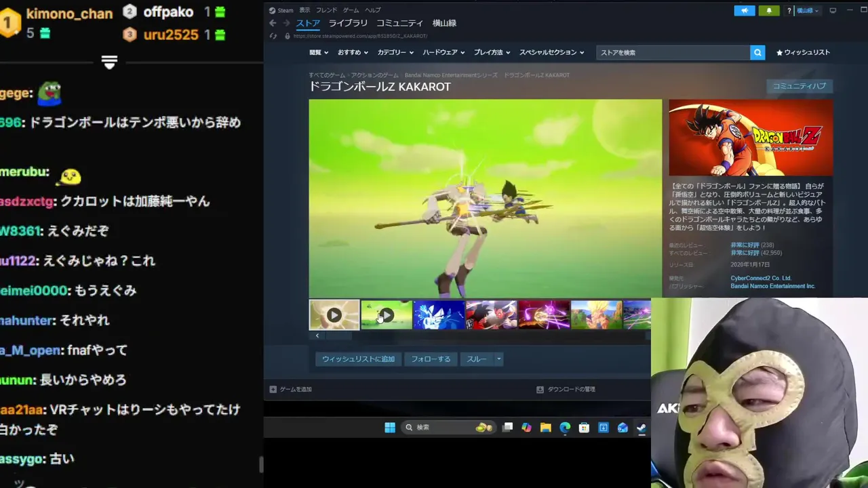Open the 表示 menu
Viewport: 868px width, 488px height.
coord(304,10)
